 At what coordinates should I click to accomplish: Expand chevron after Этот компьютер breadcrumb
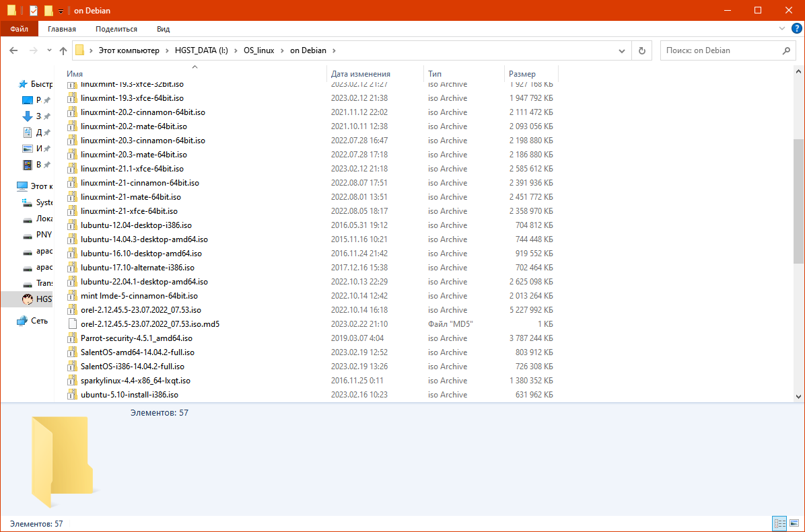click(x=168, y=50)
